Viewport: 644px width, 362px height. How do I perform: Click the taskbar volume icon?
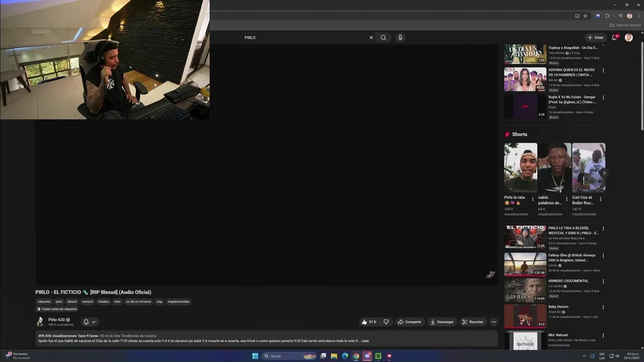point(617,356)
